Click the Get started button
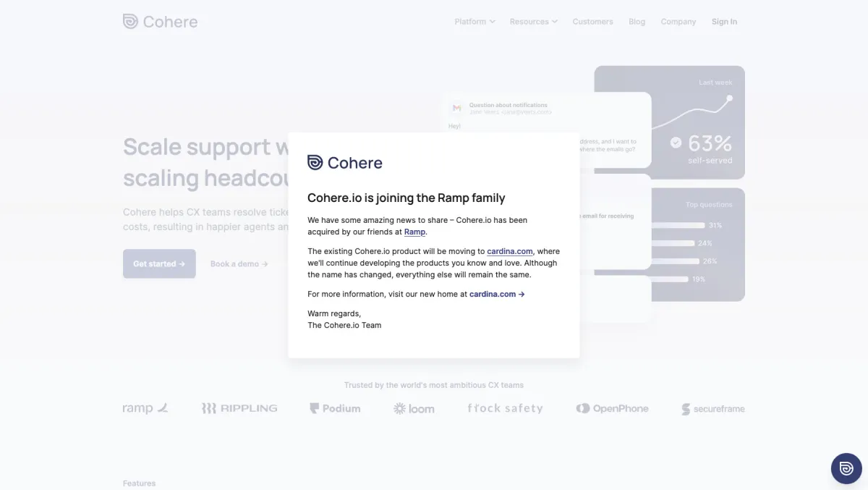 (159, 263)
